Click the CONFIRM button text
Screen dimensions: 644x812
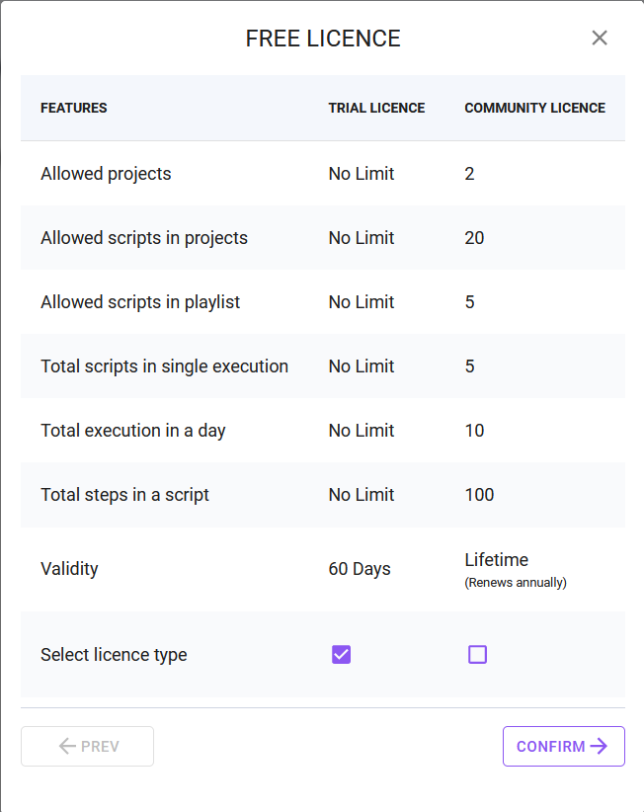[x=550, y=747]
